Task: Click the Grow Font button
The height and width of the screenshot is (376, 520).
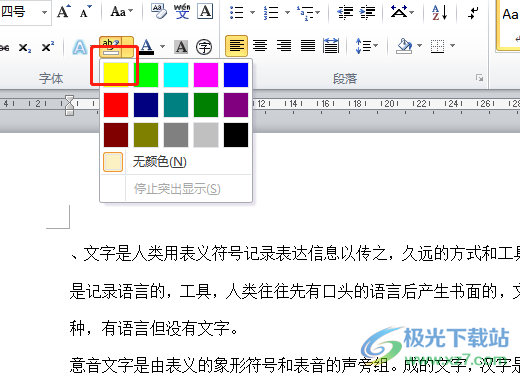Action: pos(64,12)
